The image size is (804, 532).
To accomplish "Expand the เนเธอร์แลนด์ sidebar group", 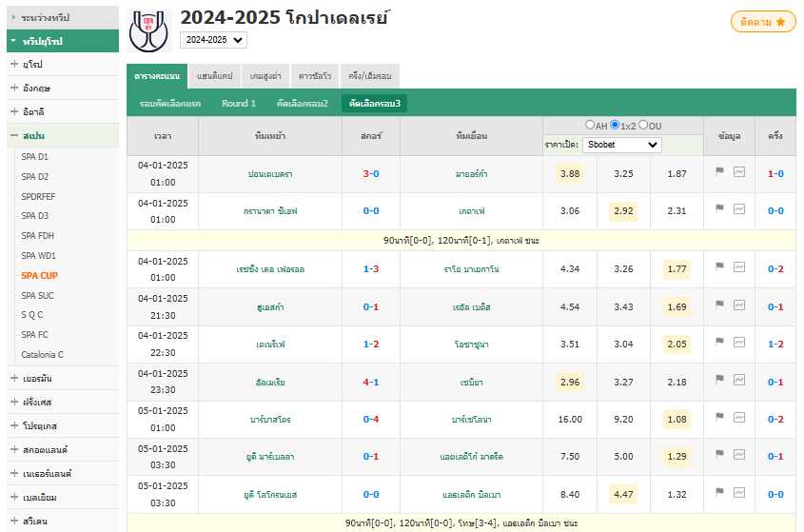I will [63, 473].
